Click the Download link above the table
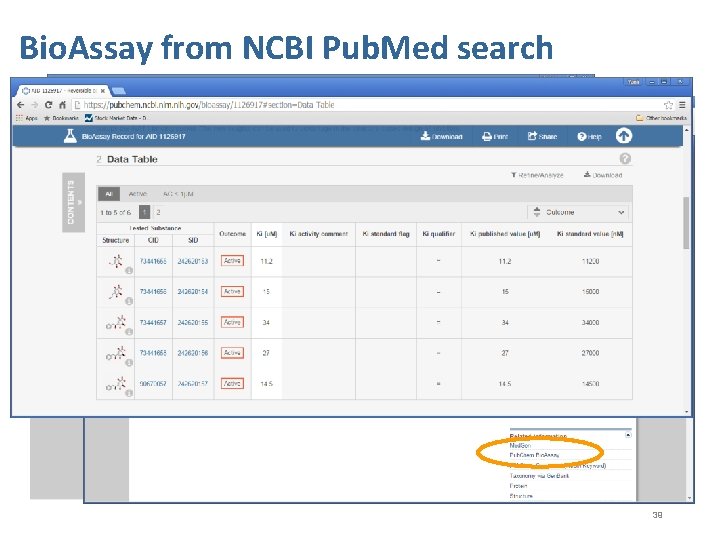The height and width of the screenshot is (540, 720). 603,175
